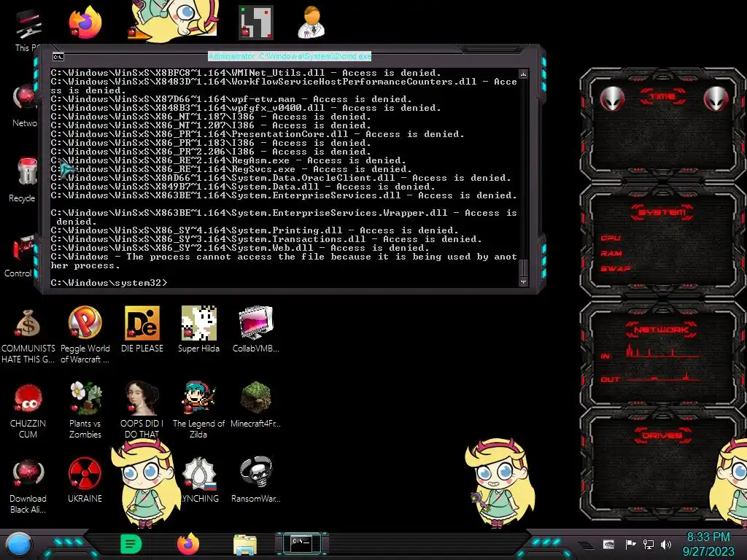Open the network connection tray icon
The image size is (747, 560).
[x=649, y=544]
